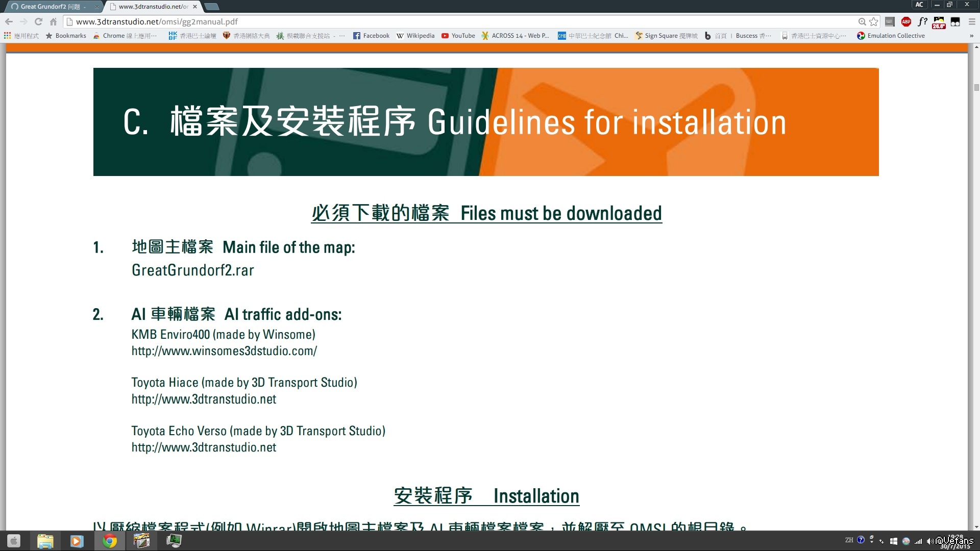The width and height of the screenshot is (980, 551).
Task: Bookmark this page with the star icon
Action: (874, 21)
